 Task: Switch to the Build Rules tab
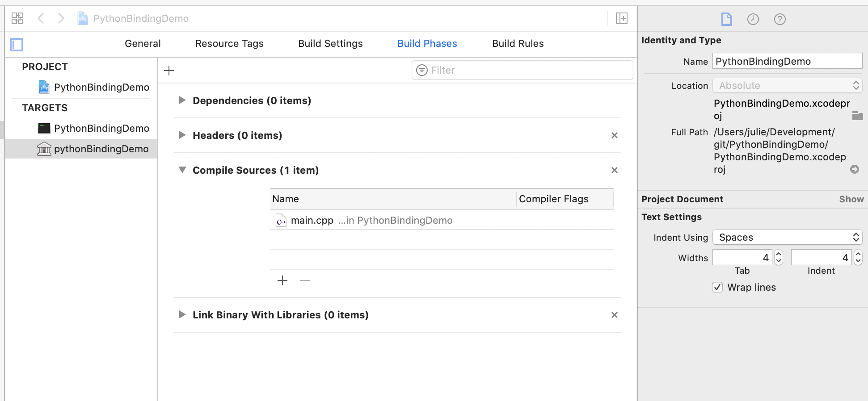tap(518, 44)
